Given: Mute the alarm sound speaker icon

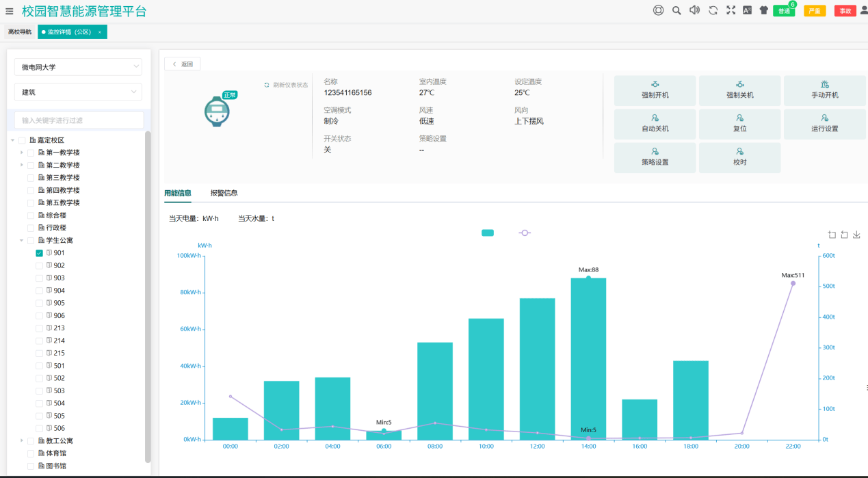Looking at the screenshot, I should tap(694, 10).
